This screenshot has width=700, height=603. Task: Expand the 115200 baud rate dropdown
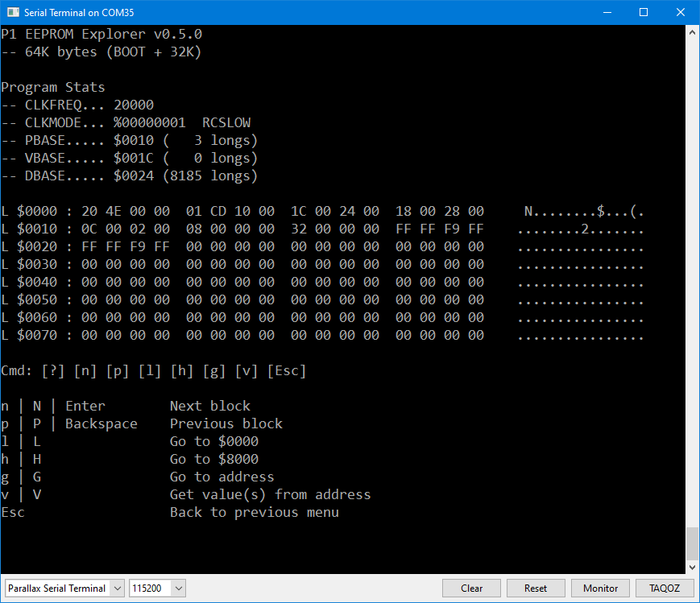coord(157,589)
